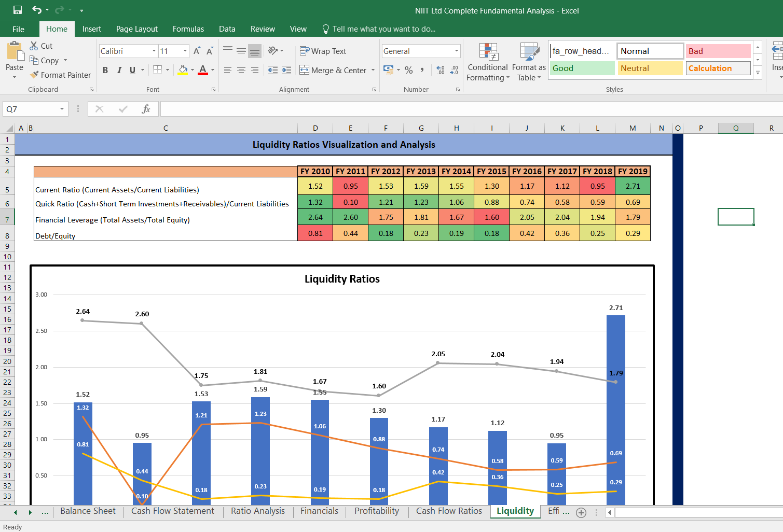Image resolution: width=783 pixels, height=532 pixels.
Task: Align text left
Action: click(228, 70)
